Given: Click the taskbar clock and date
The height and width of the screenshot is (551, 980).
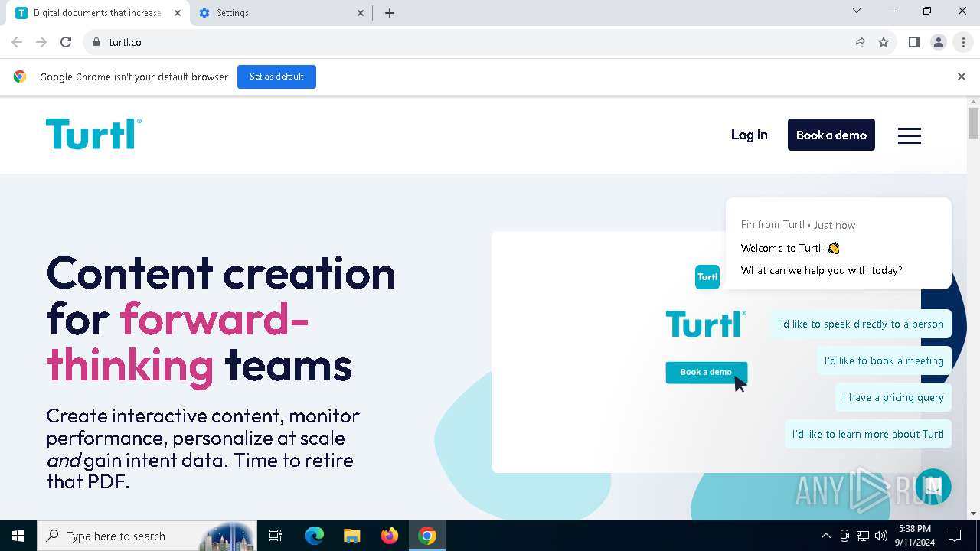Looking at the screenshot, I should 915,536.
